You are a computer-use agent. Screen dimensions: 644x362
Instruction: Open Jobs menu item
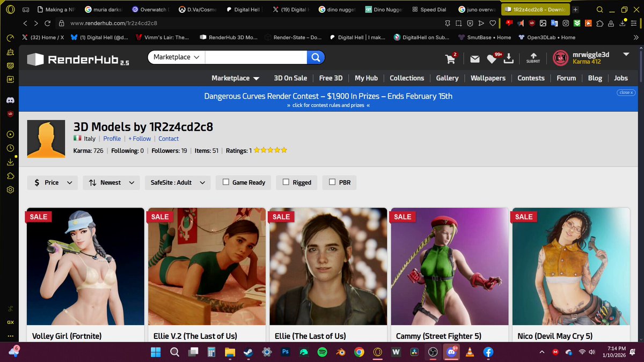point(621,78)
